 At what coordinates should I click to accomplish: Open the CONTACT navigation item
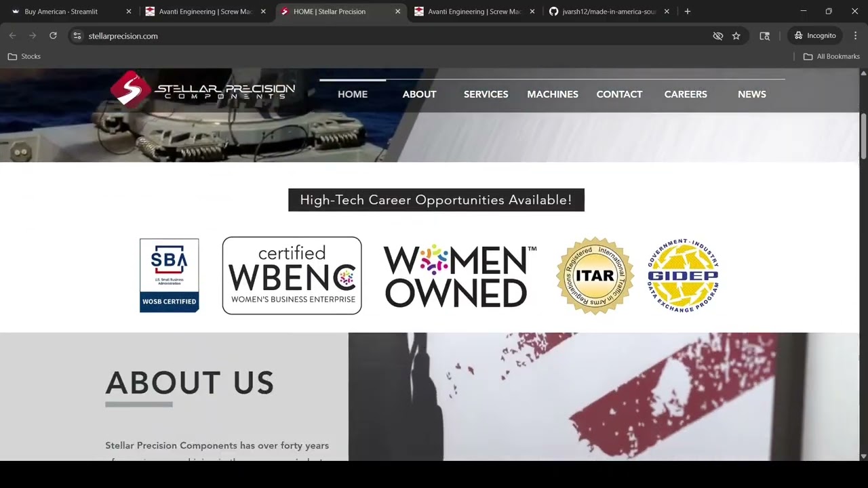click(x=619, y=94)
